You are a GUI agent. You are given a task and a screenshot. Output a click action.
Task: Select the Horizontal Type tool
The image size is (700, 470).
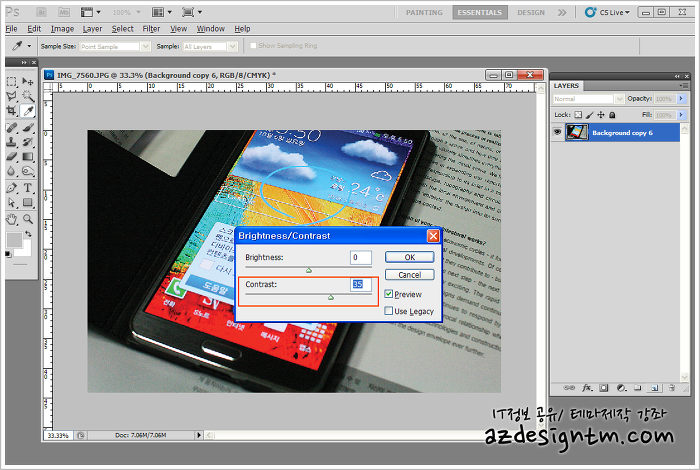pyautogui.click(x=28, y=188)
